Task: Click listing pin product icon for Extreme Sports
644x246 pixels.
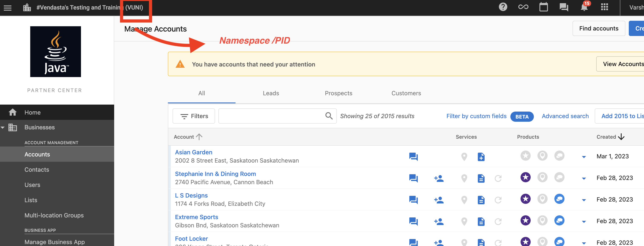Action: (543, 220)
